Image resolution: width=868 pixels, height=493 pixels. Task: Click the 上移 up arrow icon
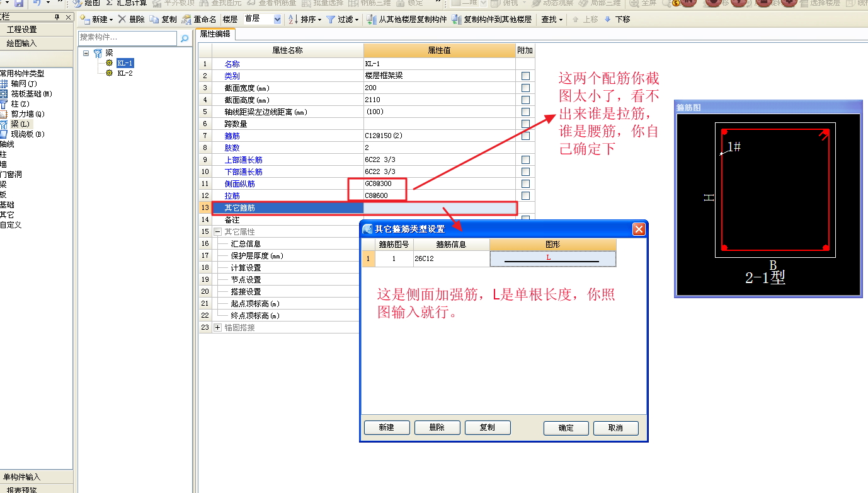575,20
